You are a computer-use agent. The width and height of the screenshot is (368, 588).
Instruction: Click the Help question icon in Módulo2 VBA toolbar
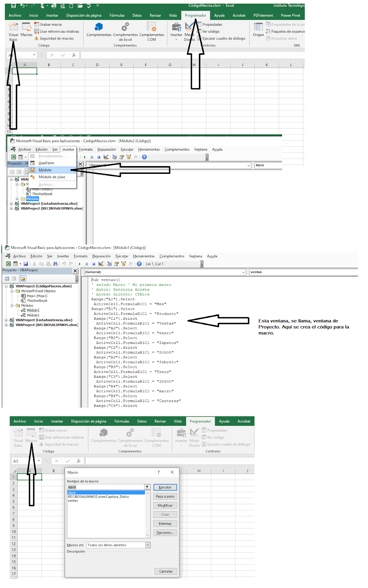(x=144, y=157)
